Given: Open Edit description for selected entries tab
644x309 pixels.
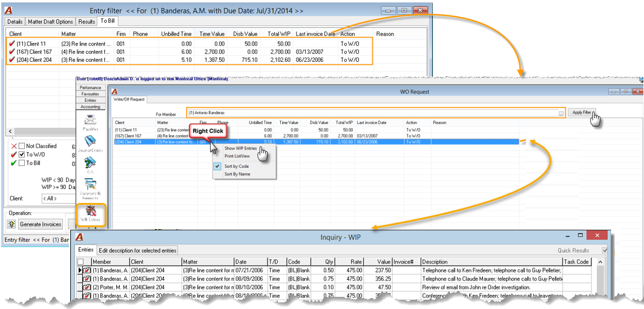Looking at the screenshot, I should point(137,250).
